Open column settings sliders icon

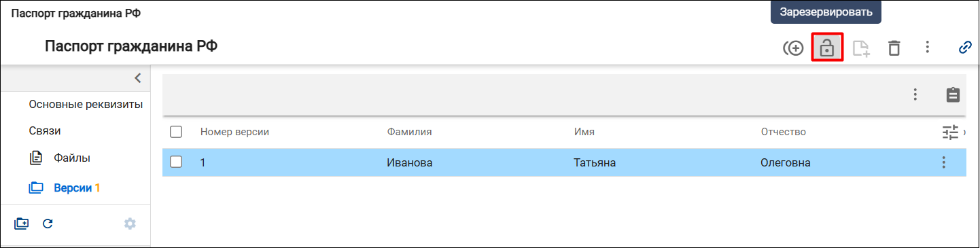click(950, 132)
